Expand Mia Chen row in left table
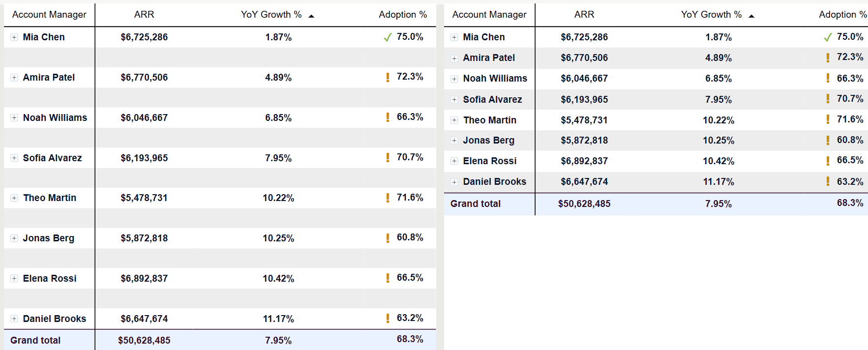This screenshot has width=868, height=350. click(x=14, y=37)
